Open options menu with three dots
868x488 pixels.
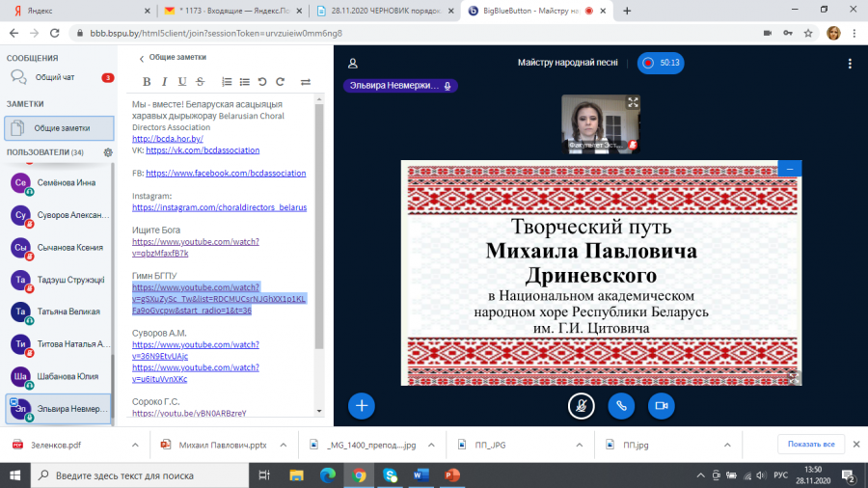click(x=850, y=64)
